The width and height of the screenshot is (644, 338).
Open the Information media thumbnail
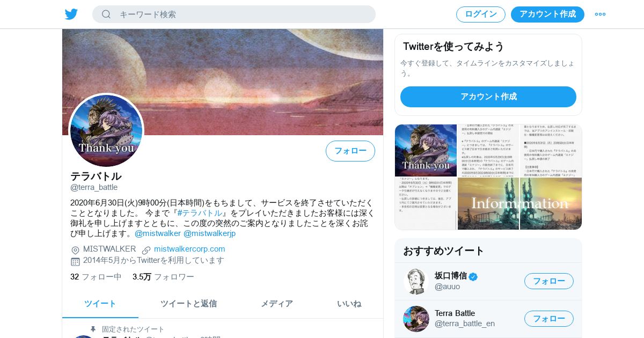point(519,204)
